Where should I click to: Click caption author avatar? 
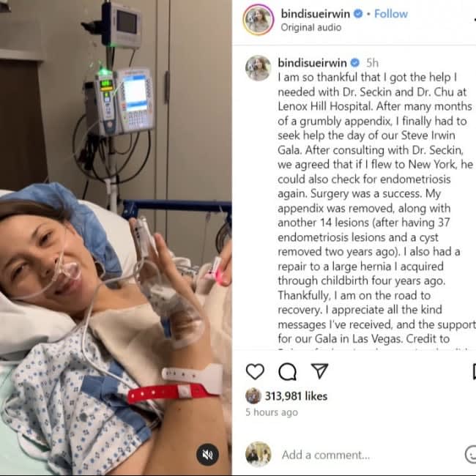tap(258, 68)
